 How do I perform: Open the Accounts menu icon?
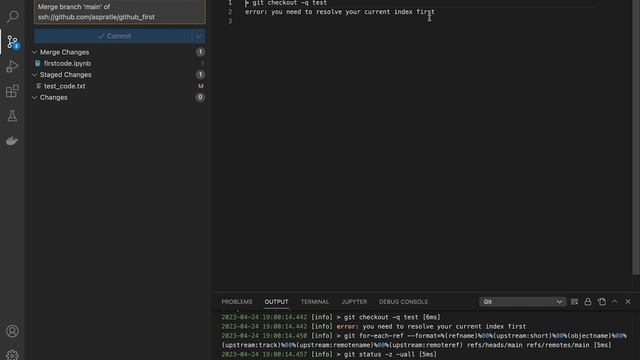[x=12, y=331]
